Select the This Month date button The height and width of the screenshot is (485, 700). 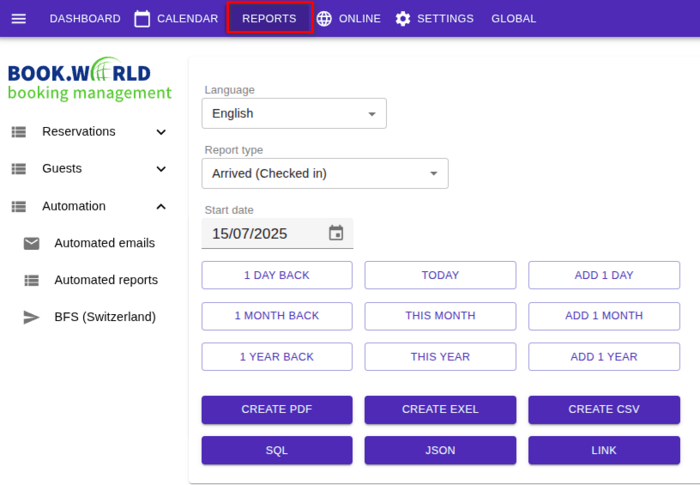click(440, 316)
